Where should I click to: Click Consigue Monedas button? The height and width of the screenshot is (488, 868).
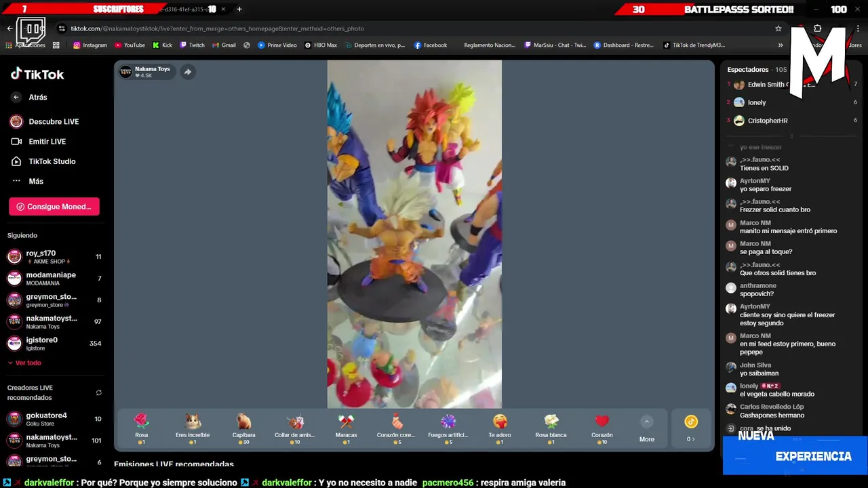tap(54, 207)
